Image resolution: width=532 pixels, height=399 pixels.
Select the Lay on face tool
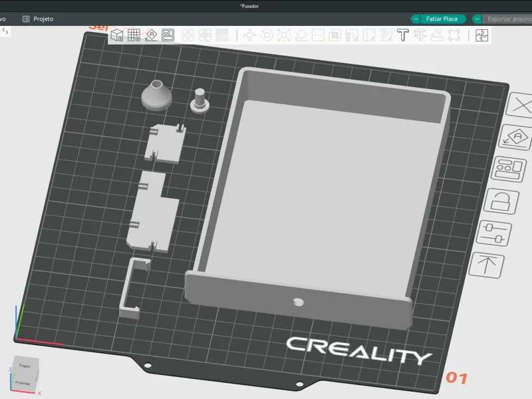301,35
